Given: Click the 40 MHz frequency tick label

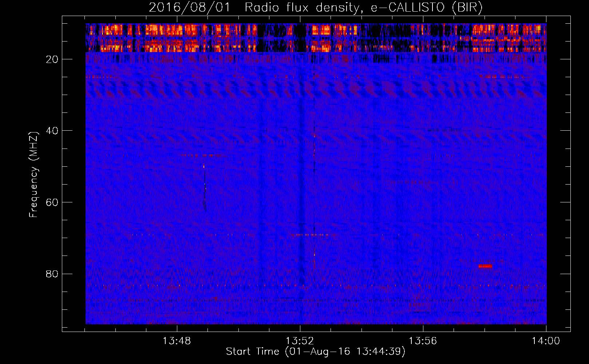Looking at the screenshot, I should (52, 131).
